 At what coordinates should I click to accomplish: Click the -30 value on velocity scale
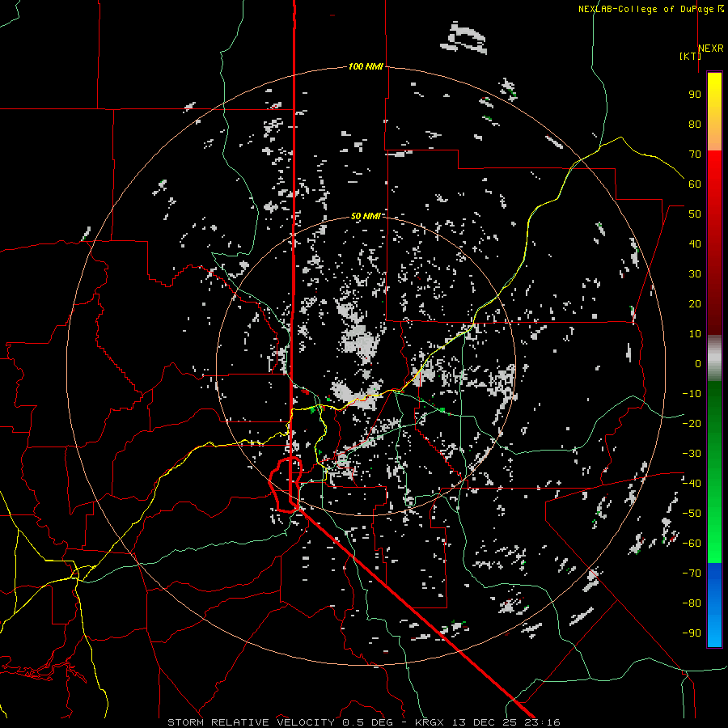pos(692,454)
